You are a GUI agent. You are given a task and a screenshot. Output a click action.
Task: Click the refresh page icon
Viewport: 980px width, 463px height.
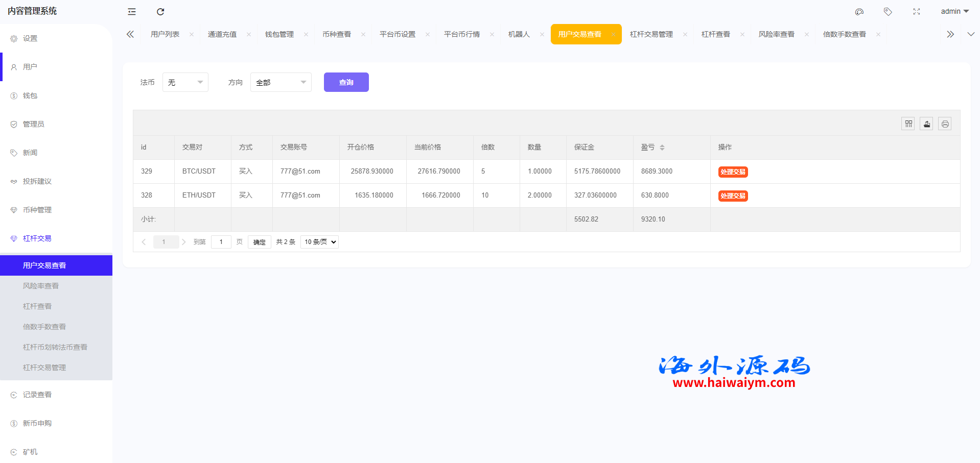pos(160,12)
